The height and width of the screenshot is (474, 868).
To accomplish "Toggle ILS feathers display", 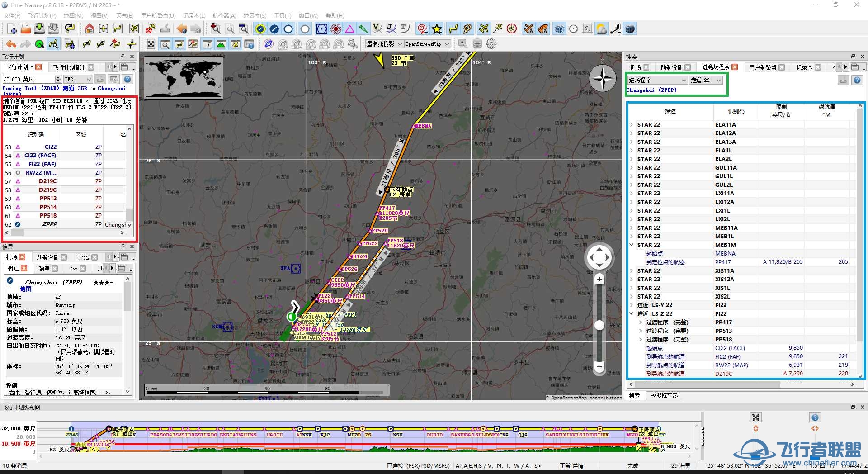I will [363, 29].
